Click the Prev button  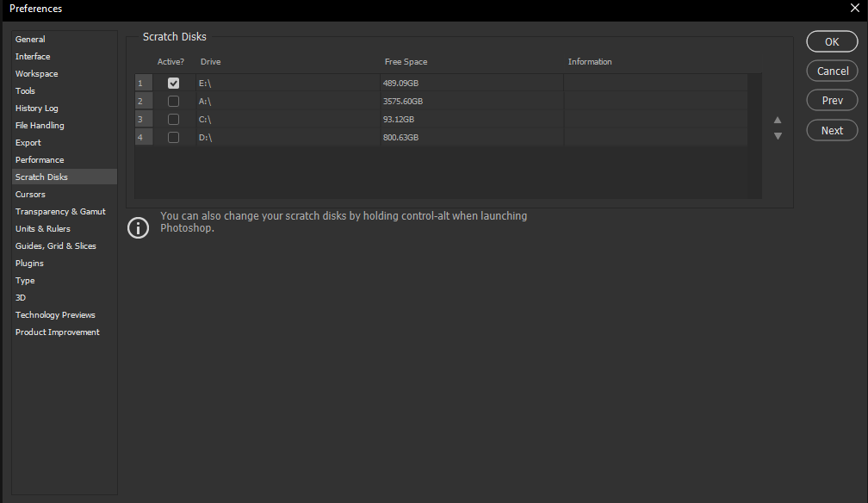tap(832, 101)
